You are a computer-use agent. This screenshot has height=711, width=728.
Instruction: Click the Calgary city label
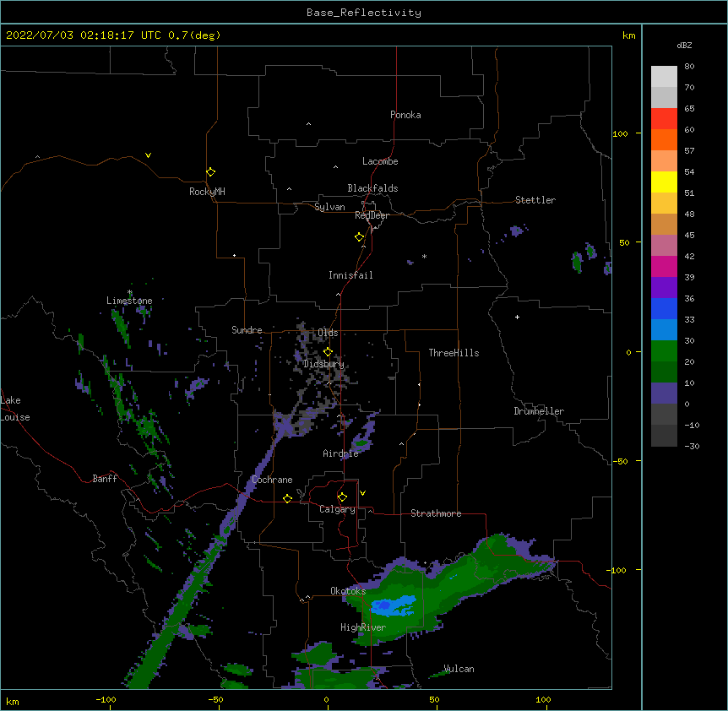(x=337, y=509)
